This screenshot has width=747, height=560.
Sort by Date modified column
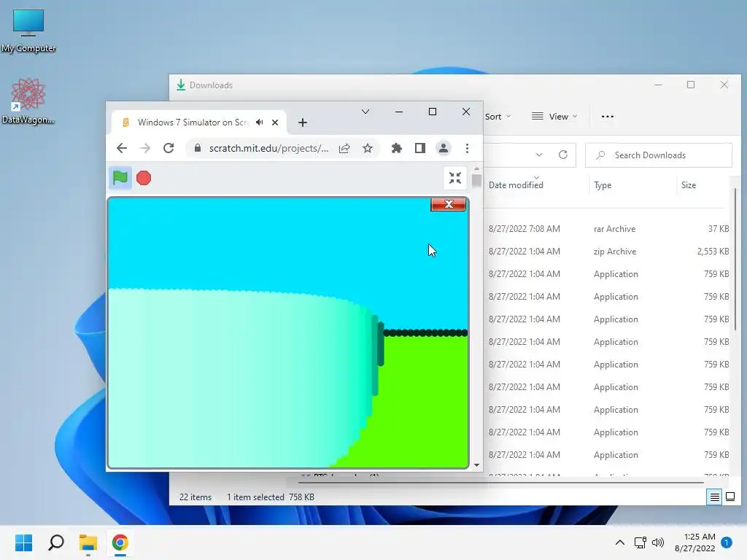[516, 185]
